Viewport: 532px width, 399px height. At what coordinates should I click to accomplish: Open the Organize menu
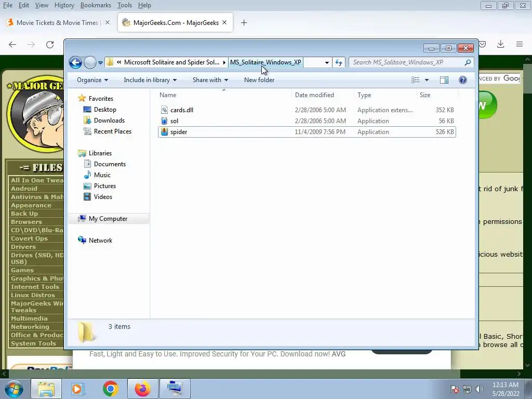pos(92,79)
